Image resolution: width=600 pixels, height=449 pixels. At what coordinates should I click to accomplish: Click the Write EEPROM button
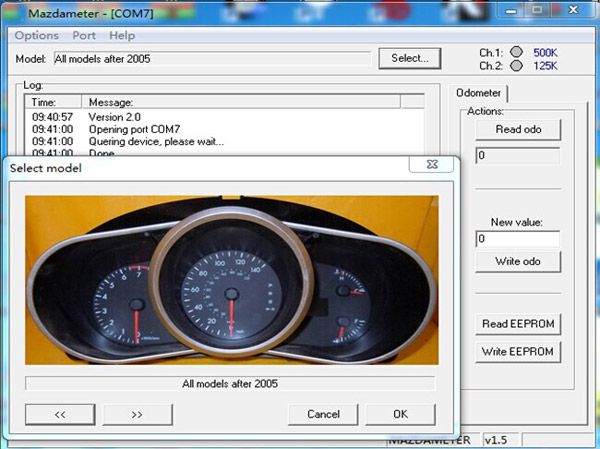[x=517, y=351]
